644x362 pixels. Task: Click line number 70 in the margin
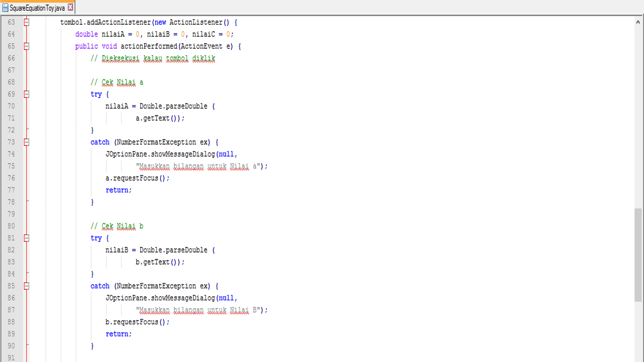coord(12,106)
